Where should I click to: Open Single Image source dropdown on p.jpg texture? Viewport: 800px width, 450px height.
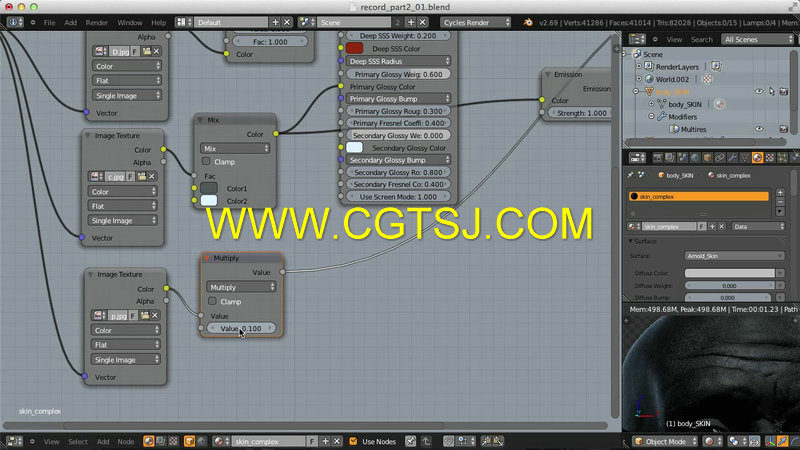126,360
